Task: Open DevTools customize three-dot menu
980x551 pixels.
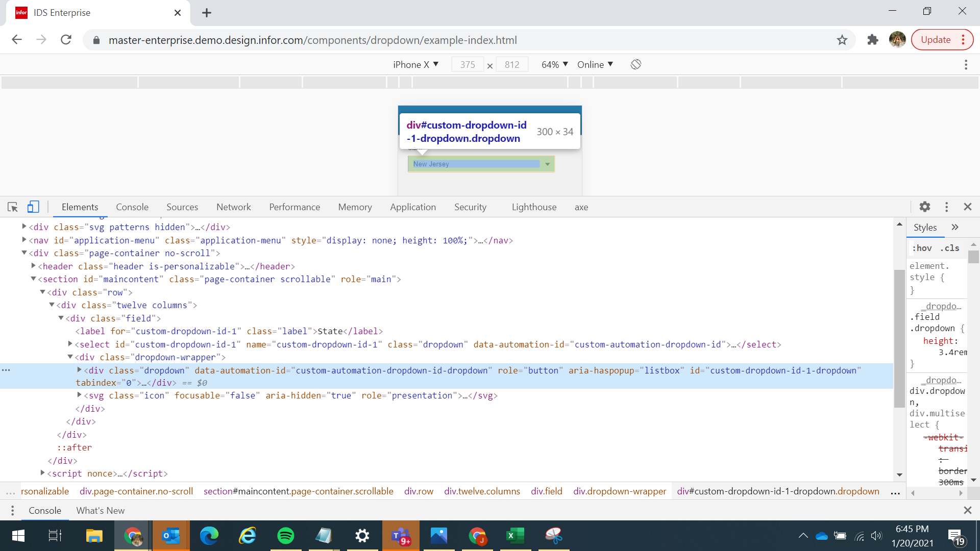Action: [x=946, y=207]
